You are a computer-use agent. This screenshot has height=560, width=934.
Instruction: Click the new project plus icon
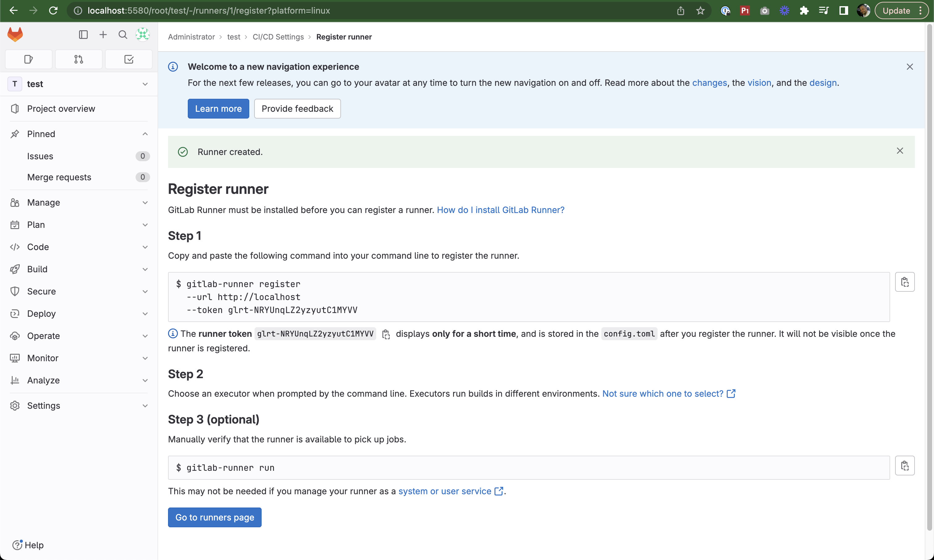pos(103,34)
